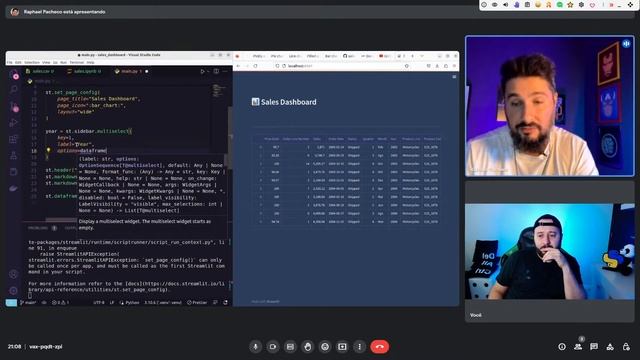The width and height of the screenshot is (640, 360).
Task: Open the Edit menu in VS Code
Action: point(18,62)
